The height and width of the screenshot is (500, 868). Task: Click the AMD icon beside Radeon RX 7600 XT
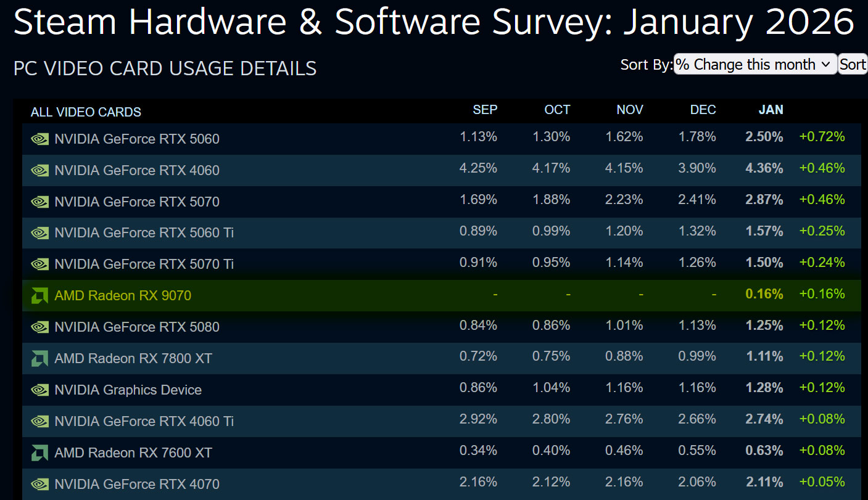click(x=39, y=452)
